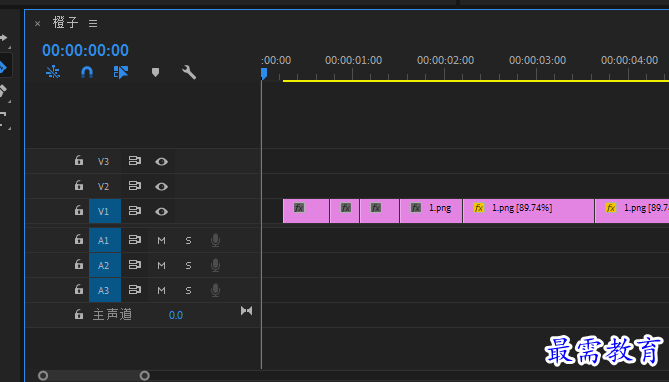
Task: Toggle V1 track targeting
Action: 105,211
